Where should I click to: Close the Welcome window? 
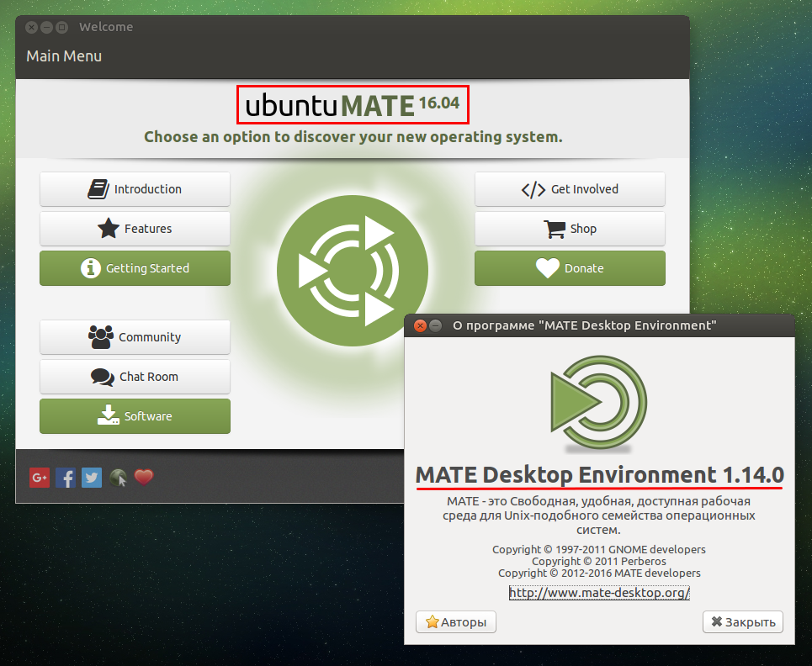pos(32,27)
